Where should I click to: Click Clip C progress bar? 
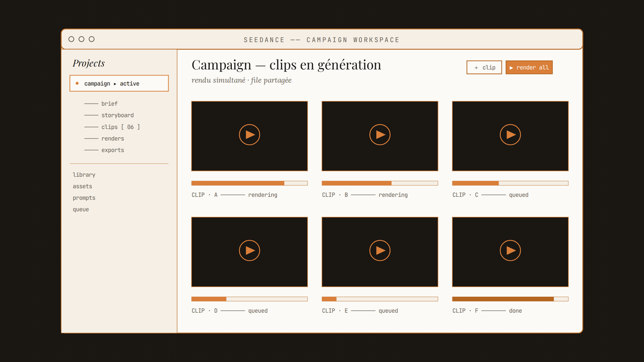(510, 183)
